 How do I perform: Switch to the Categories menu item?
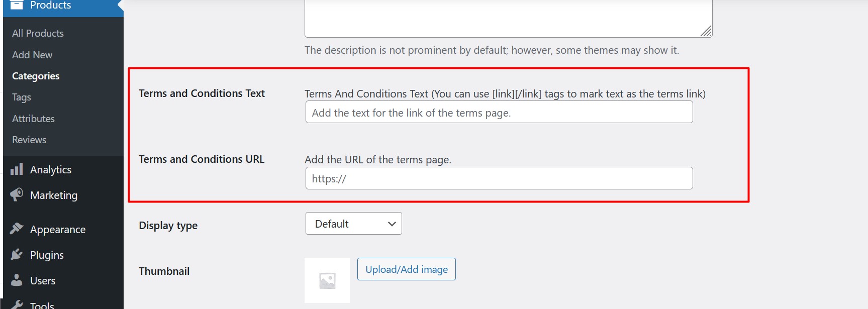click(x=35, y=76)
